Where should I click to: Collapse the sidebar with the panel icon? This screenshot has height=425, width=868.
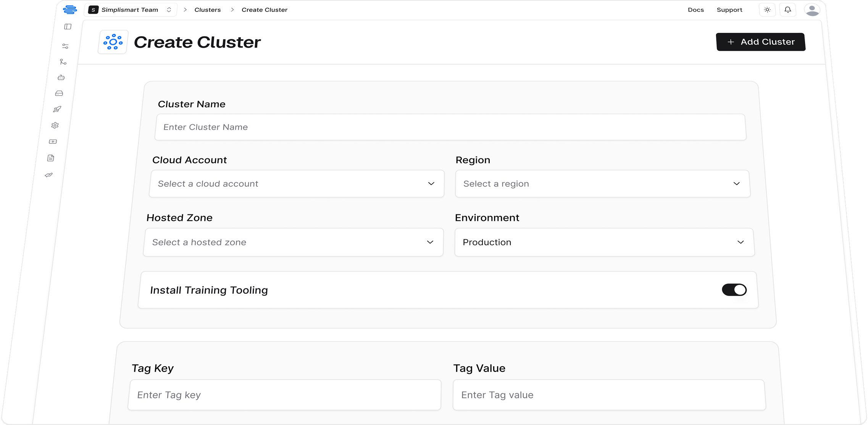[68, 27]
